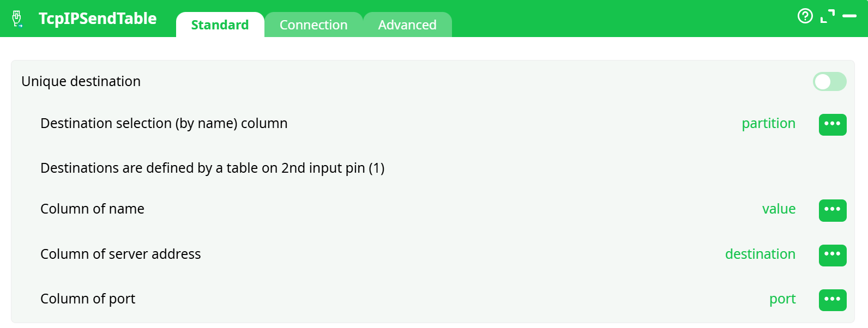Open ellipsis picker for Column of port

click(832, 300)
